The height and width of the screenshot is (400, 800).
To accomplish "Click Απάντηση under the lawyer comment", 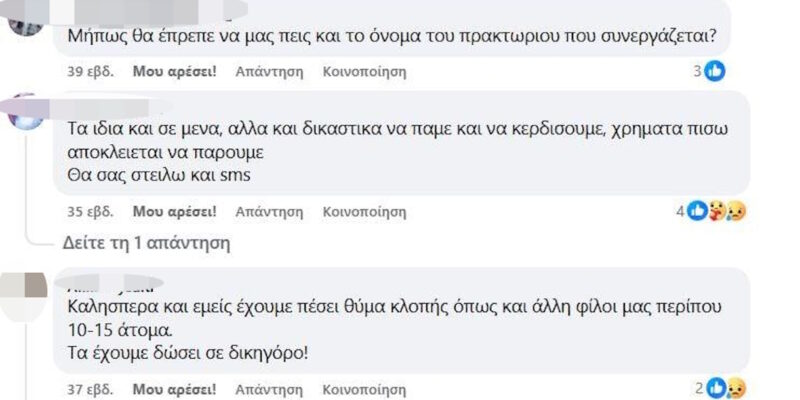I will point(269,390).
